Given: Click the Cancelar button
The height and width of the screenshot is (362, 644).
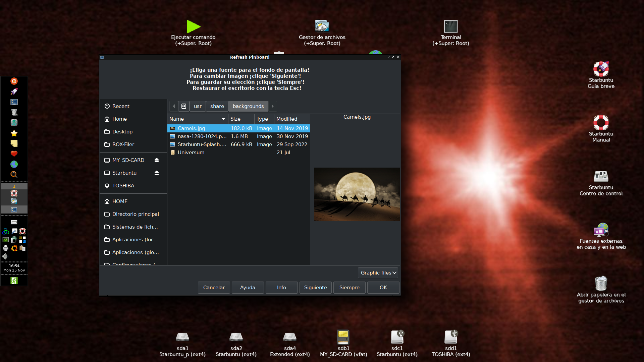Looking at the screenshot, I should (x=214, y=288).
